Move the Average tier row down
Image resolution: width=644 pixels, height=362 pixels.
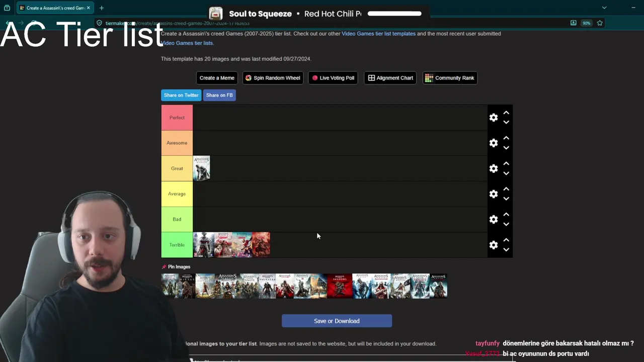pos(506,199)
